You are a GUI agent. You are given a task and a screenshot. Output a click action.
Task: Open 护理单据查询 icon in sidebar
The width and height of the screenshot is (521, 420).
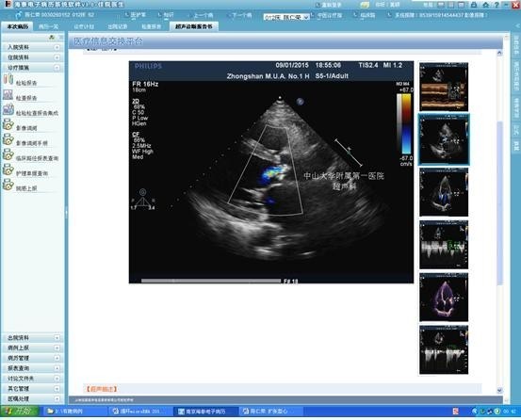(x=8, y=170)
